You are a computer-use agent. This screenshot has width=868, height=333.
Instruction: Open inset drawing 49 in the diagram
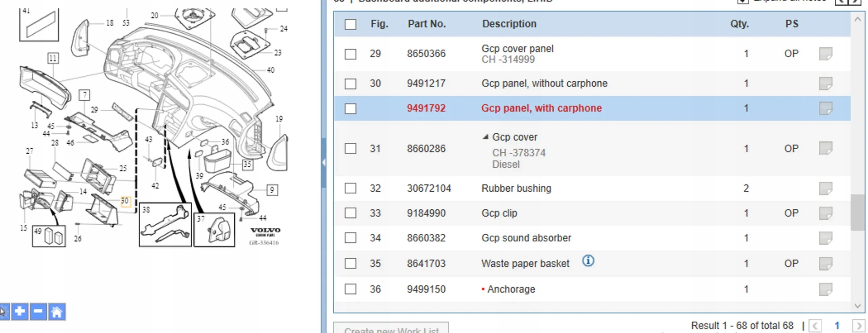point(49,236)
